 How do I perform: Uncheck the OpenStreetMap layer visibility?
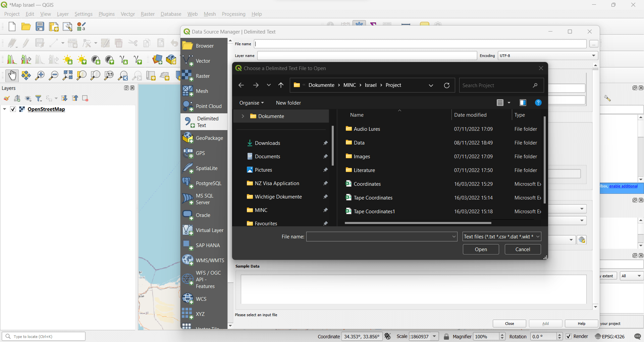(13, 109)
